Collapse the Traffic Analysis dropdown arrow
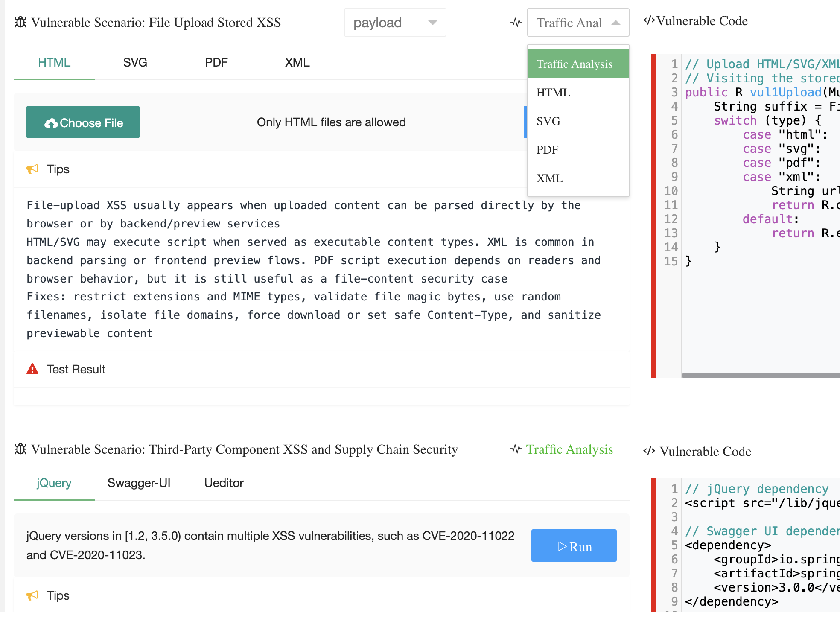The width and height of the screenshot is (840, 624). click(615, 23)
